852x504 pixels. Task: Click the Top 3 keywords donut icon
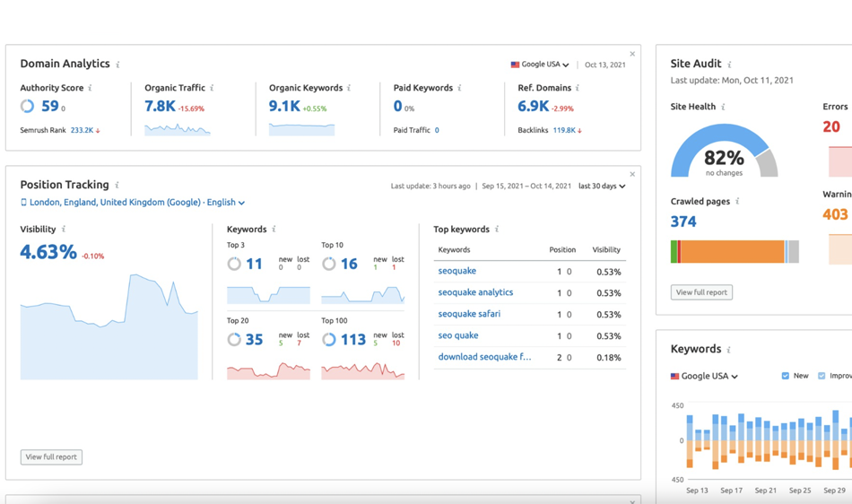point(234,264)
